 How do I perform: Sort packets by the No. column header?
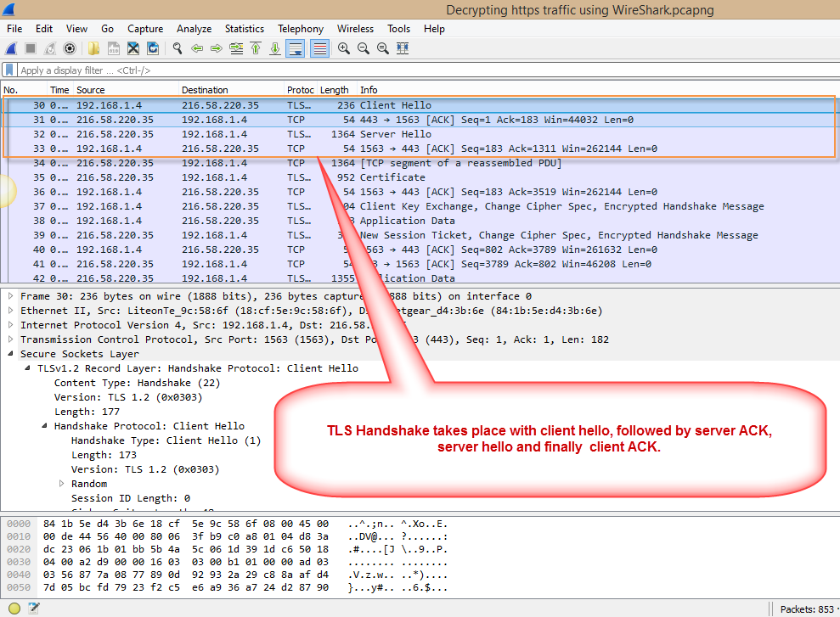tap(24, 90)
